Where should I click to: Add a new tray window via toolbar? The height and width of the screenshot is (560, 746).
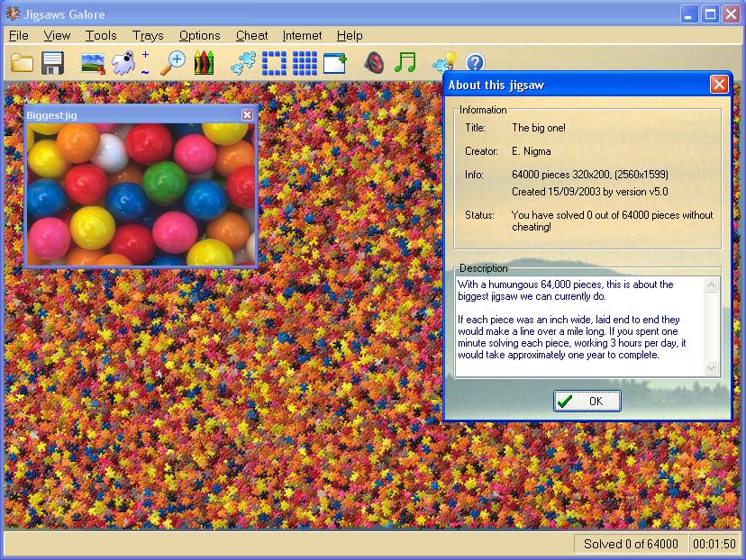[x=335, y=63]
